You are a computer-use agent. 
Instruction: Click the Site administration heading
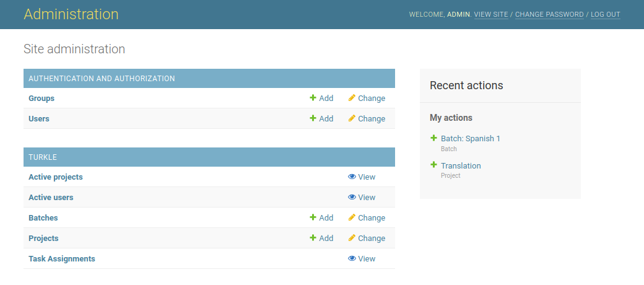click(x=74, y=50)
